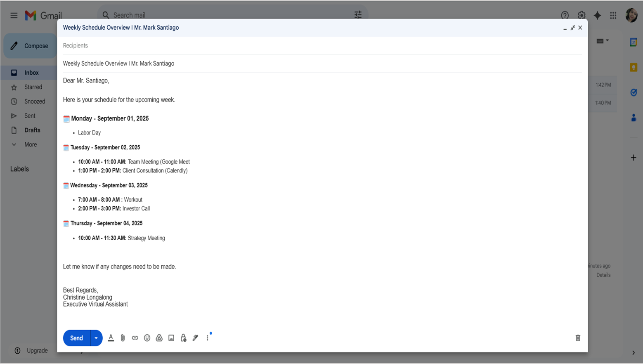Insert a photo into the email
Viewport: 643px width, 364px height.
click(x=171, y=338)
